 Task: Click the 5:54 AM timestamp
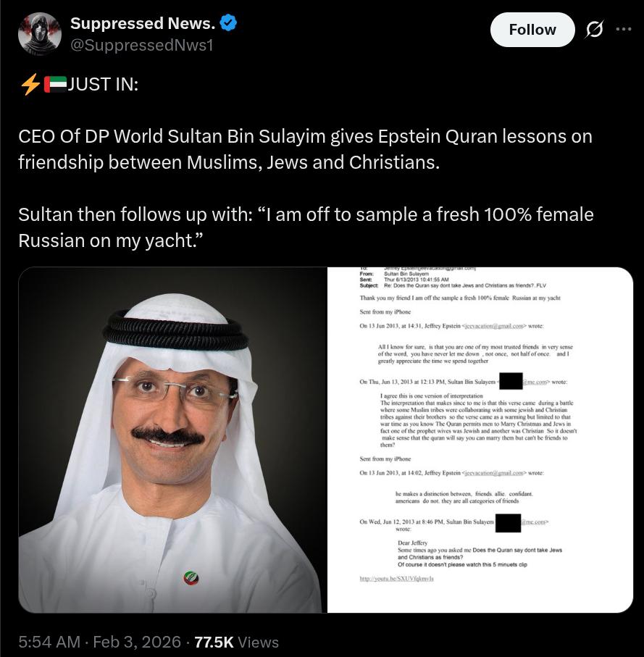point(49,642)
